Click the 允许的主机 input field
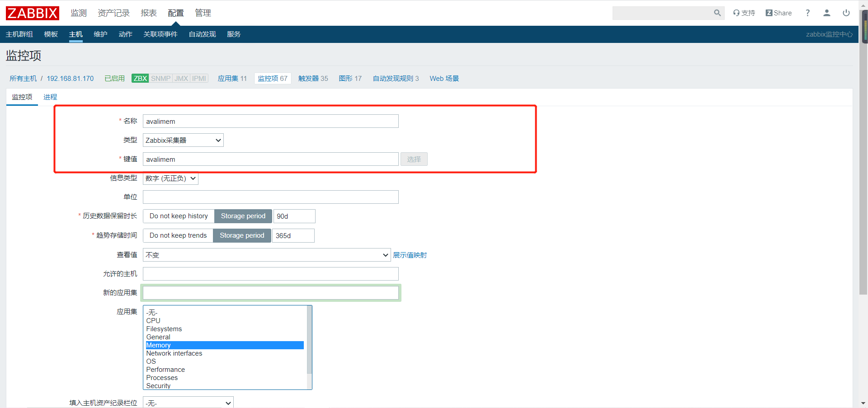Viewport: 868px width, 408px height. point(271,274)
